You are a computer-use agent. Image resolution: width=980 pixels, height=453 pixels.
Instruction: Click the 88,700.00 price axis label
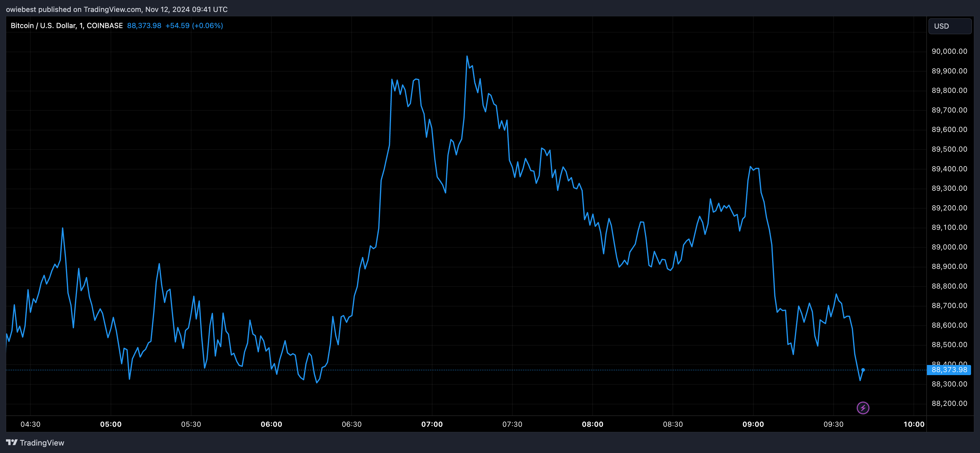click(949, 305)
